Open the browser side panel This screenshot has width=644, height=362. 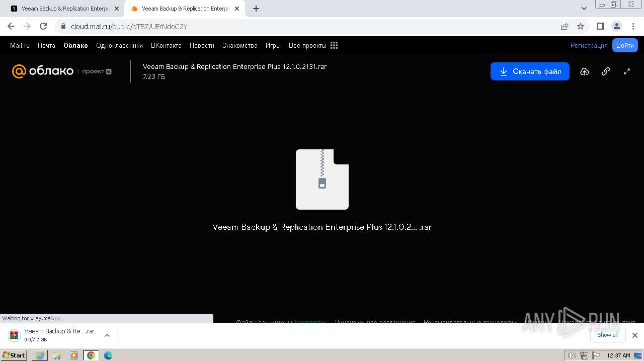pyautogui.click(x=600, y=26)
